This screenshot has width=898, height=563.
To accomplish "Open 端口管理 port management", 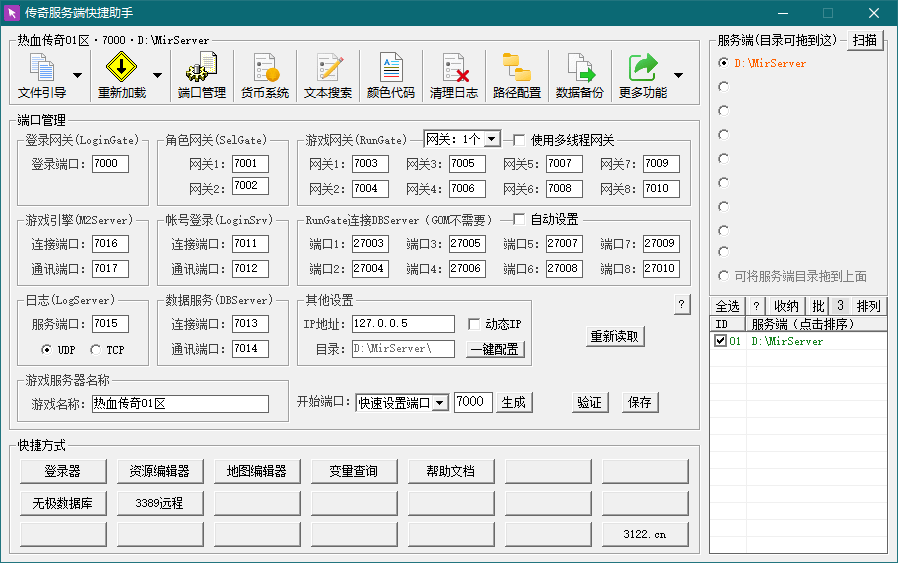I will tap(201, 76).
